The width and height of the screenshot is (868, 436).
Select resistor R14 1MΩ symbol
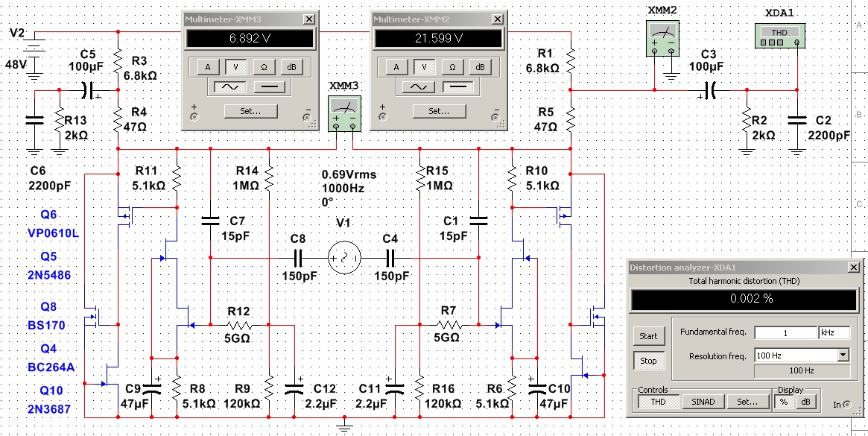(x=268, y=179)
